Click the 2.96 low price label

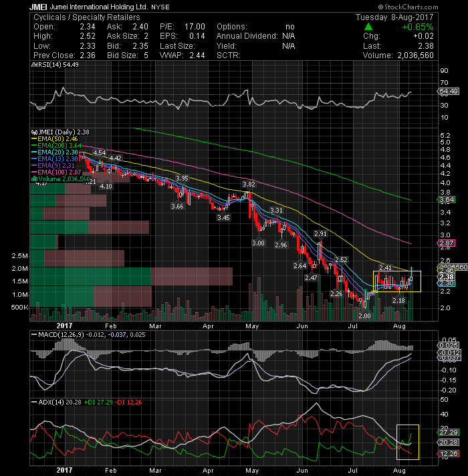(281, 245)
